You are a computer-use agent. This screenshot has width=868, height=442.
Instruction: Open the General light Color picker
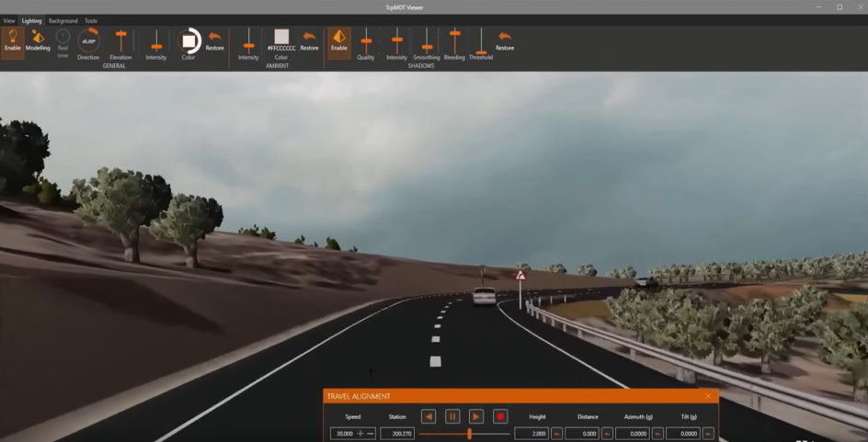188,41
